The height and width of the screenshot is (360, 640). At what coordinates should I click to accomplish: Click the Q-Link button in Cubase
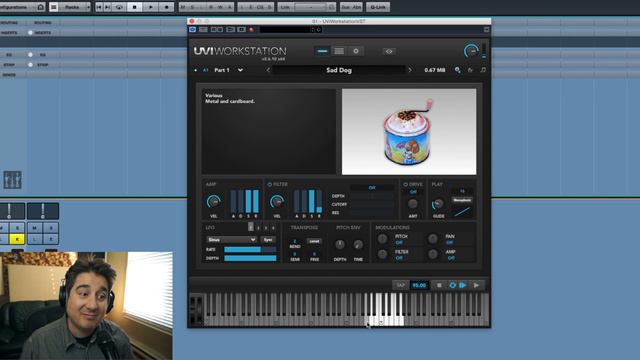pos(378,7)
